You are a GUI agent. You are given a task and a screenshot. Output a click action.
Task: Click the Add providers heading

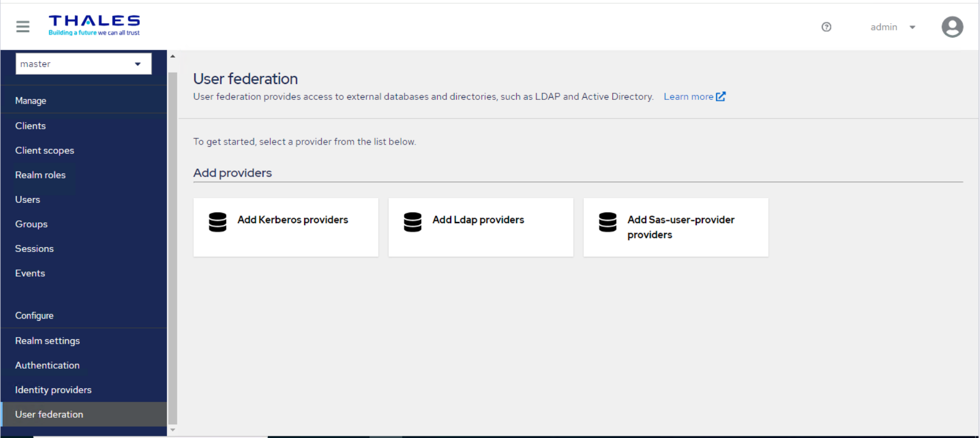pyautogui.click(x=232, y=173)
